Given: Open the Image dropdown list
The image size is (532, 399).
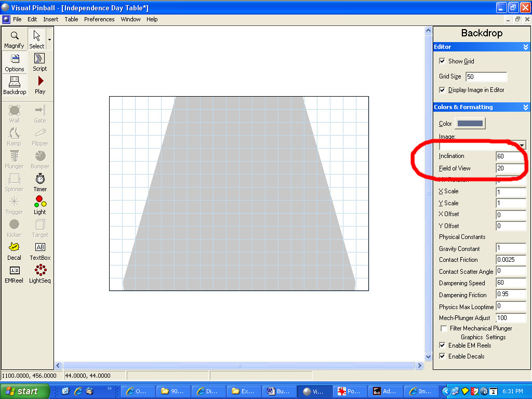Looking at the screenshot, I should (x=522, y=145).
